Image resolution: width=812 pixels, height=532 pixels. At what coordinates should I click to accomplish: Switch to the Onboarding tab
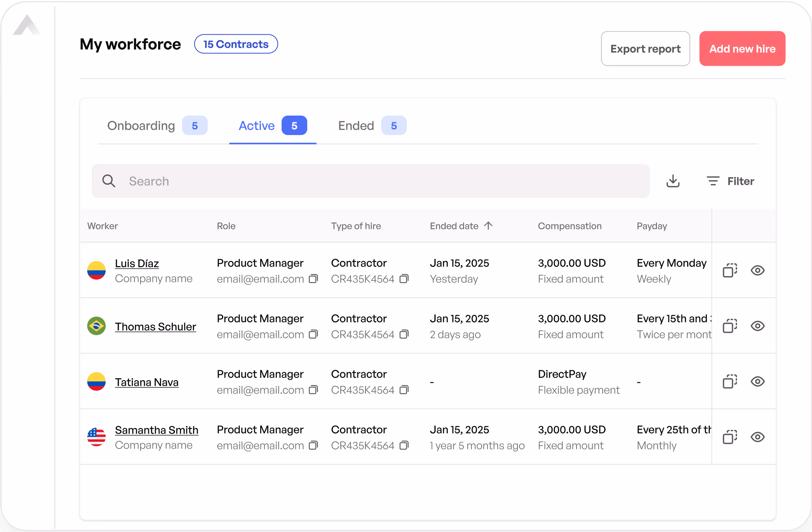(157, 126)
